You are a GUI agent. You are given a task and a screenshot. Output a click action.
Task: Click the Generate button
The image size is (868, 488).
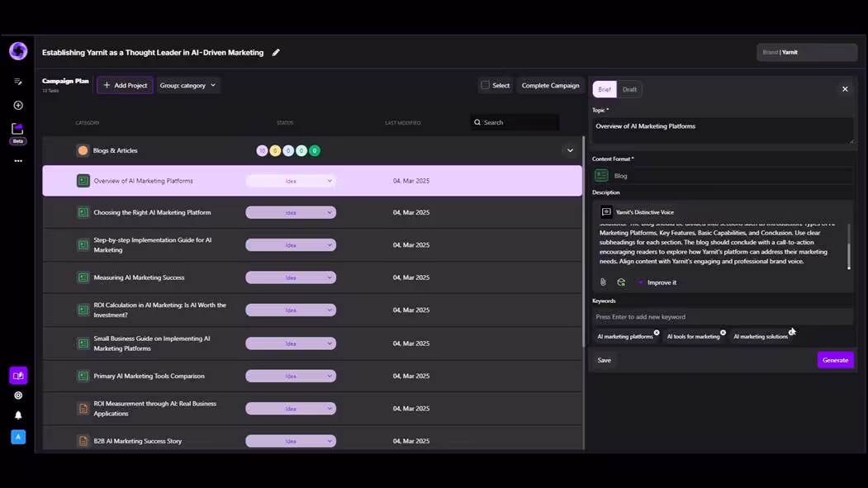pyautogui.click(x=835, y=360)
